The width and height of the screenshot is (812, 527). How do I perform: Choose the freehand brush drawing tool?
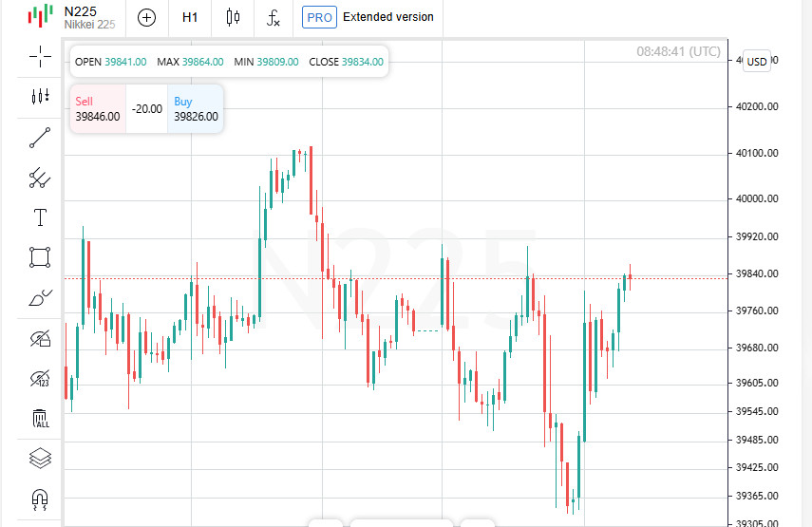click(x=40, y=298)
